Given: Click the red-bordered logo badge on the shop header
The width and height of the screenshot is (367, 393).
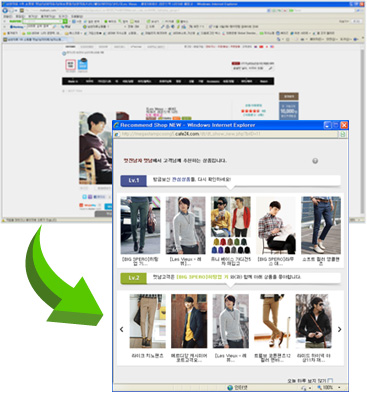Looking at the screenshot, I should click(70, 64).
